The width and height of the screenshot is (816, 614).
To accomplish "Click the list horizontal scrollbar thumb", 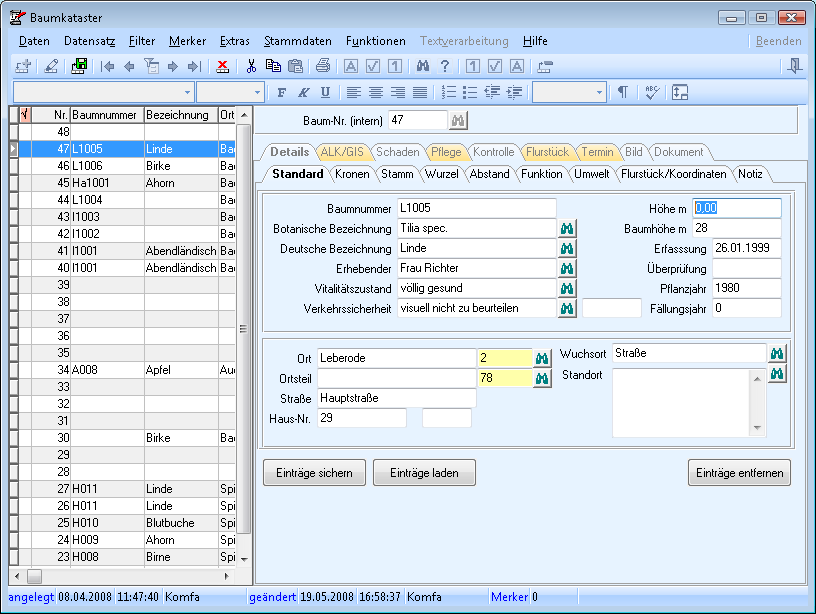I will coord(34,576).
